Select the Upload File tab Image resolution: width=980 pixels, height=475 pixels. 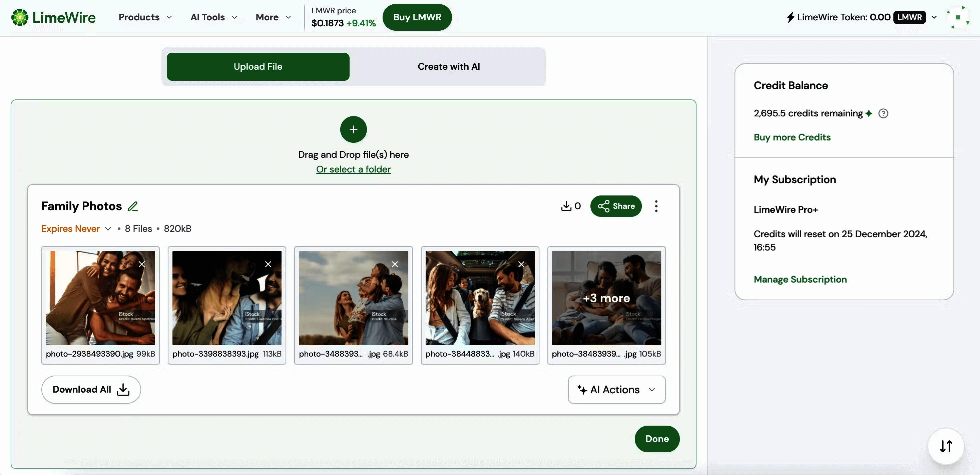pos(258,67)
